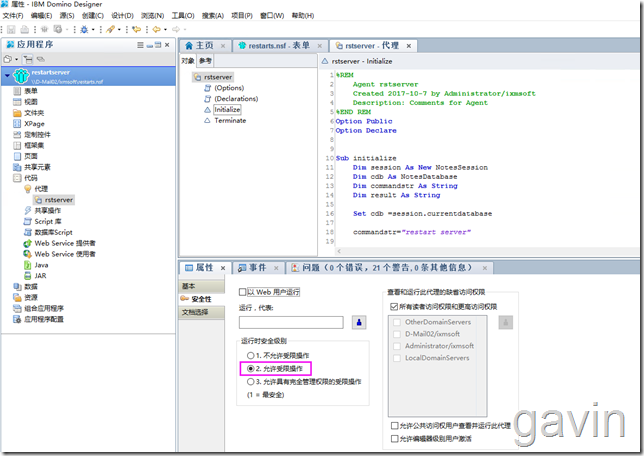The height and width of the screenshot is (456, 644).
Task: Open the 基本 properties section
Action: [202, 286]
